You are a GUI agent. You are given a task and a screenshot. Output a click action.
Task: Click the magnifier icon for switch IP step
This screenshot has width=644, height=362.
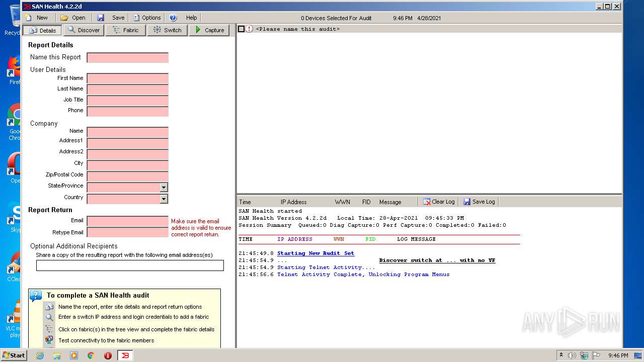click(x=49, y=317)
